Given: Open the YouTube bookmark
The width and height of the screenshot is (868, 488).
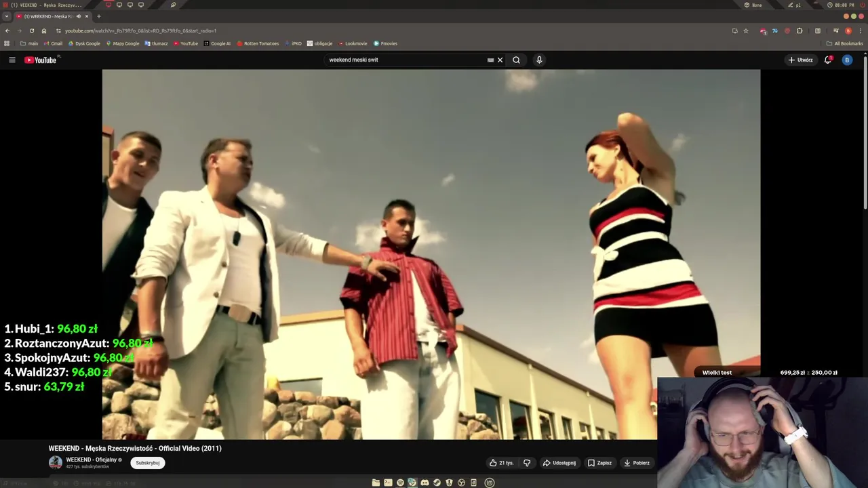Looking at the screenshot, I should click(x=186, y=43).
